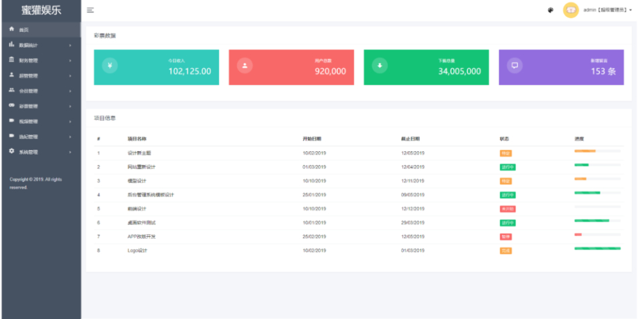Click the group icon for 会员管理

(x=11, y=90)
